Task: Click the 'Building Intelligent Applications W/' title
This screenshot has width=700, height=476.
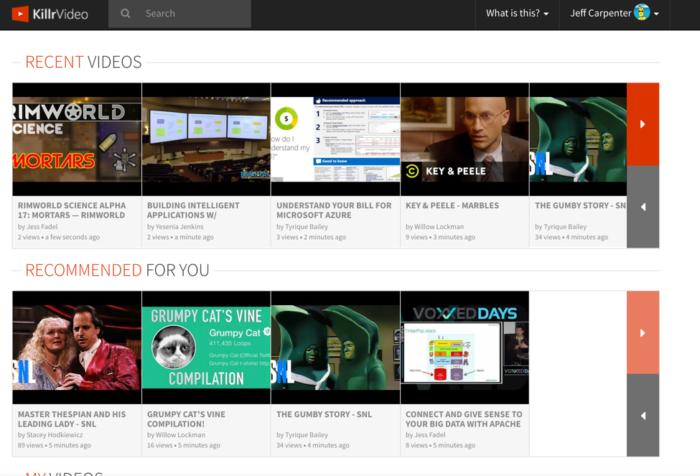Action: 193,210
